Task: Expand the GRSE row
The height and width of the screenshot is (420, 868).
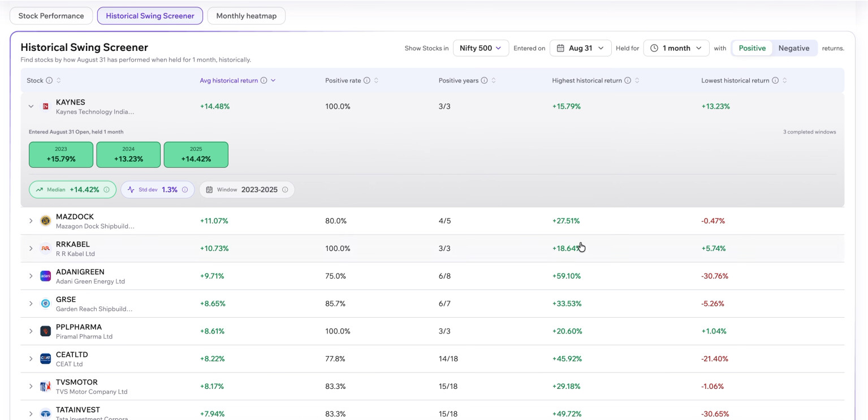Action: coord(31,304)
